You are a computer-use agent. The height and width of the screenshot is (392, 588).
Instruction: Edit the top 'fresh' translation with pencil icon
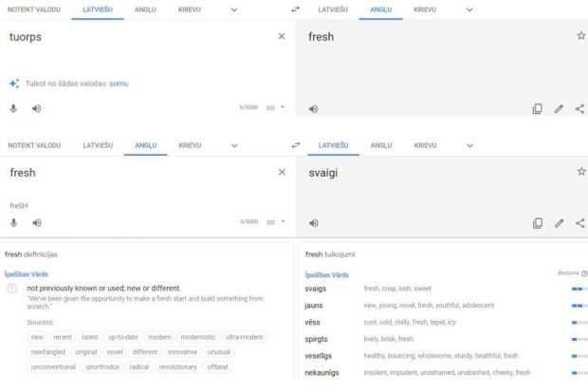(x=559, y=109)
